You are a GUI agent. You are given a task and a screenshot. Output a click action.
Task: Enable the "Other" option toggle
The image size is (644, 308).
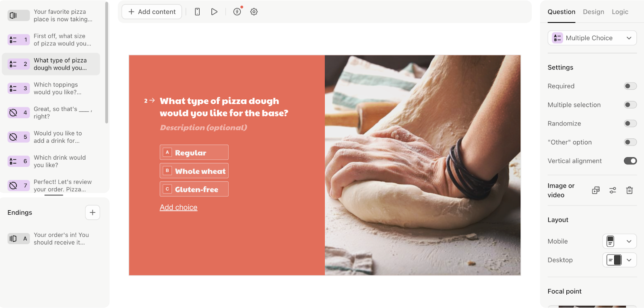coord(630,142)
